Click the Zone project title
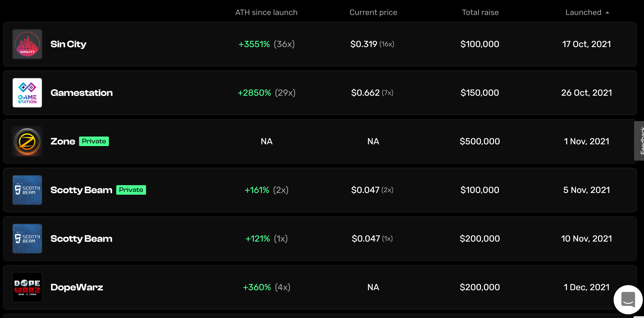The width and height of the screenshot is (644, 318). [x=63, y=142]
